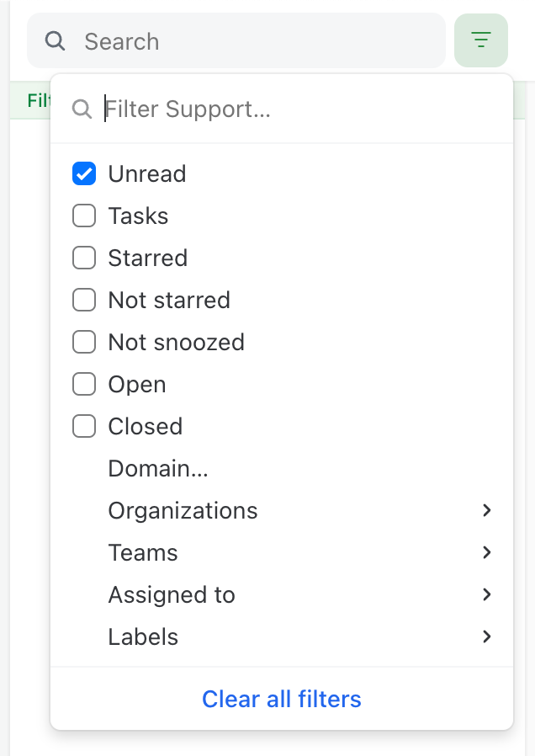Select the Domain filter option
The height and width of the screenshot is (756, 535).
coord(158,468)
